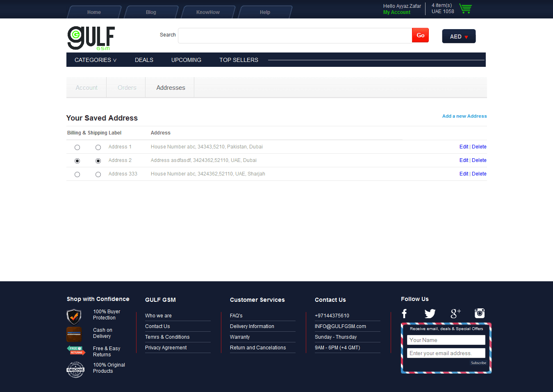Open Return and Cancelations link
The image size is (553, 392).
258,348
